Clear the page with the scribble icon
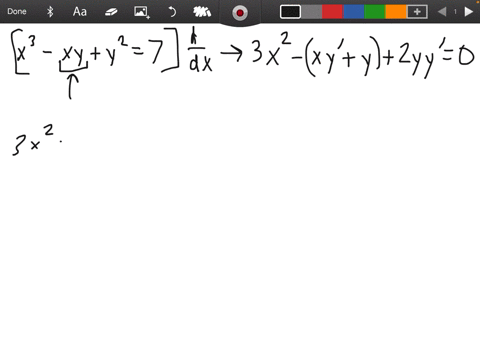Screen dimensions: 480x360 click(202, 12)
